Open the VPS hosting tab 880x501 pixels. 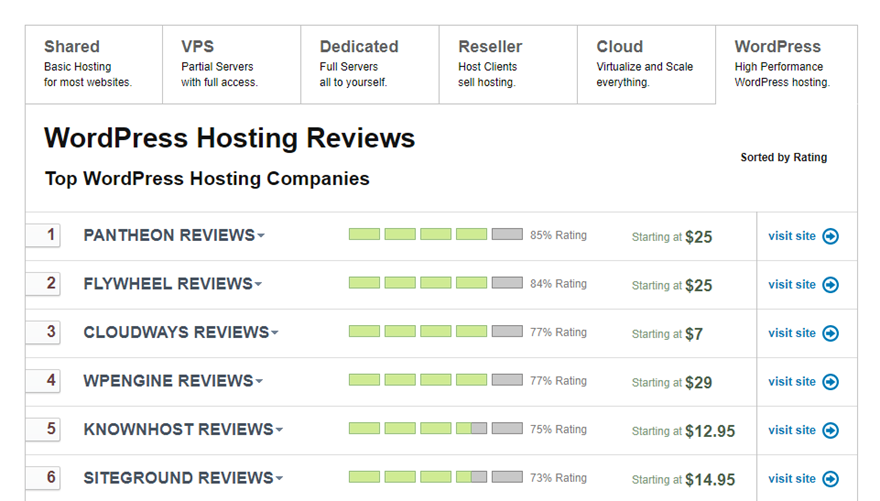[232, 65]
